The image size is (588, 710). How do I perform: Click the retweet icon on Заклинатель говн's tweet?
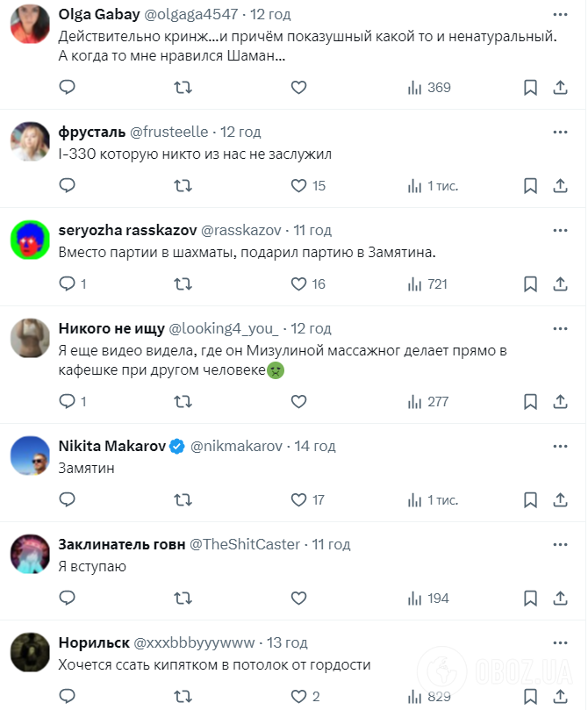click(183, 598)
